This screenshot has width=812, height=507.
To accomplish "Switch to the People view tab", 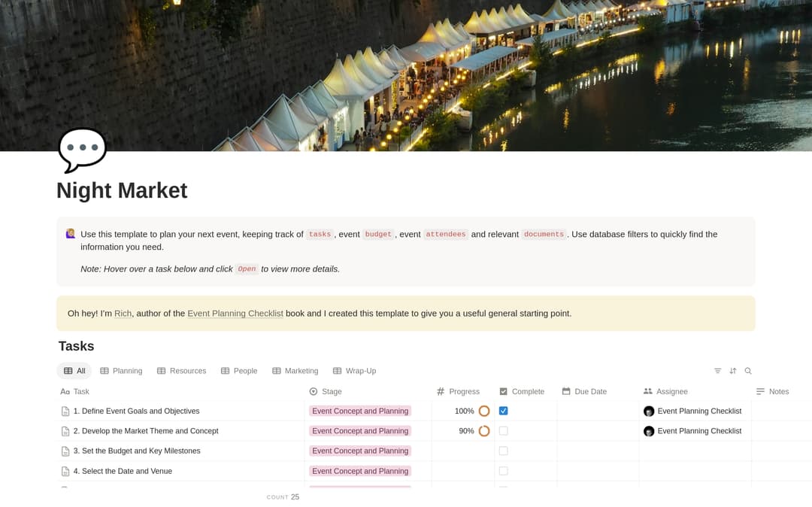I will [x=239, y=371].
